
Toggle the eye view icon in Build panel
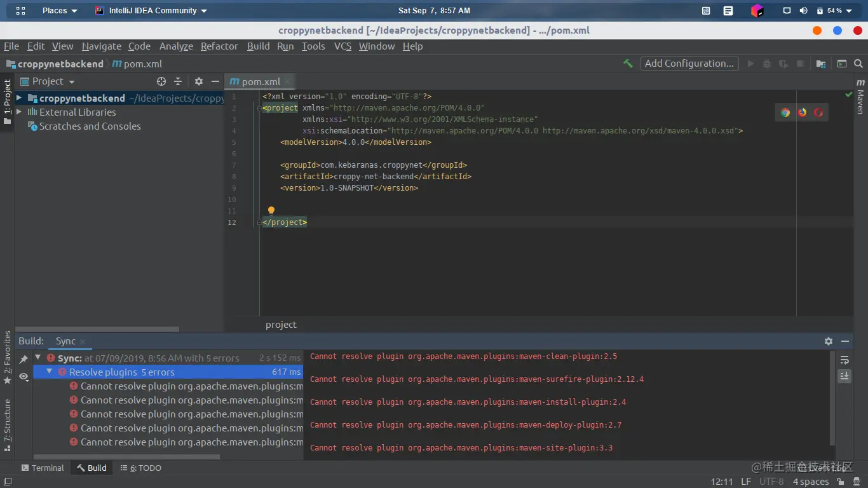(24, 377)
